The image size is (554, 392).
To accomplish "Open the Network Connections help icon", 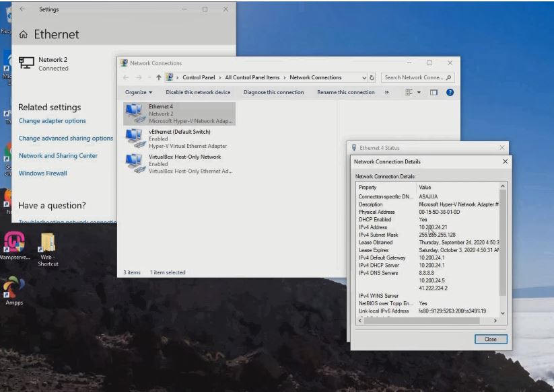I will tap(450, 92).
